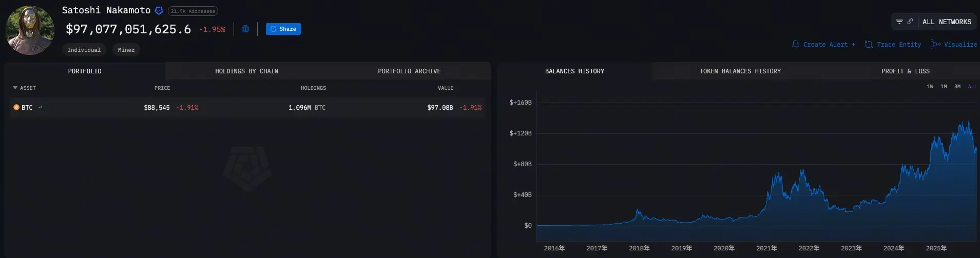The height and width of the screenshot is (258, 980).
Task: Click the BTC trend arrow icon
Action: (40, 108)
